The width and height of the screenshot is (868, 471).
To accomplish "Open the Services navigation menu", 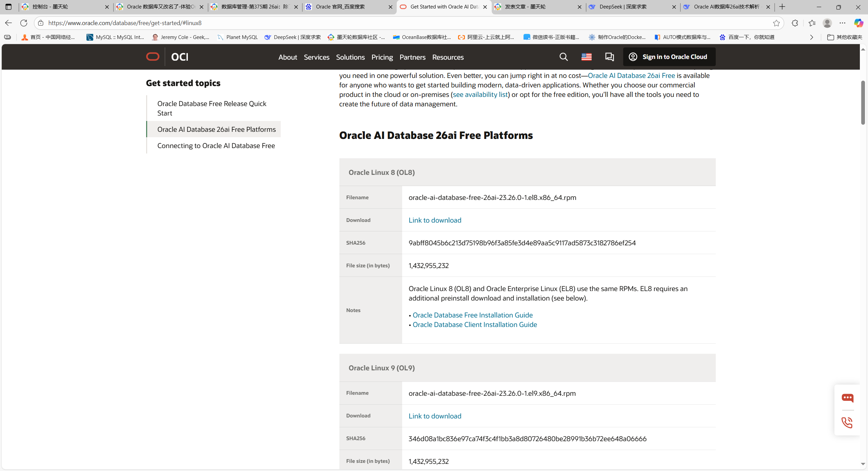I will tap(316, 57).
